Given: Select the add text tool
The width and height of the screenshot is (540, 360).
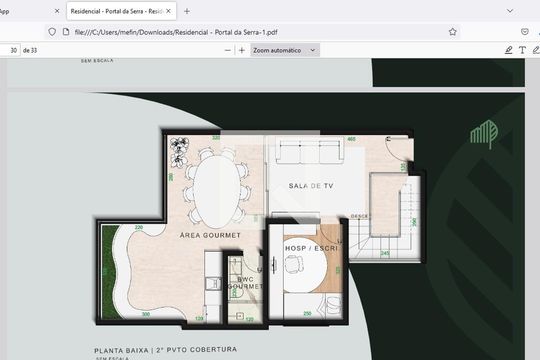Looking at the screenshot, I should coord(522,50).
